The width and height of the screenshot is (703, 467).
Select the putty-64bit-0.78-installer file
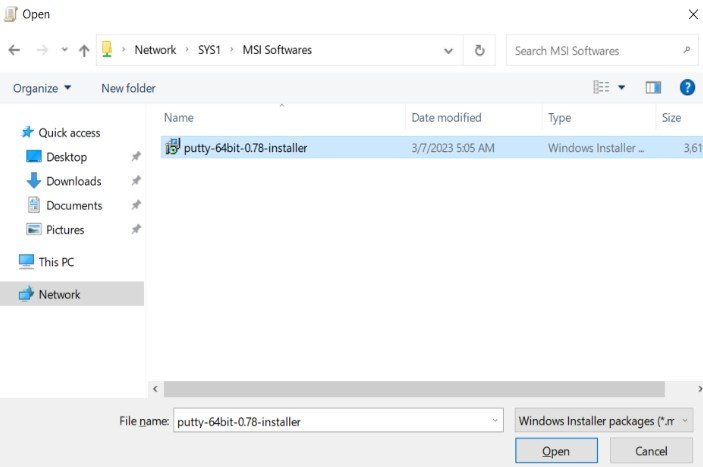pyautogui.click(x=432, y=147)
